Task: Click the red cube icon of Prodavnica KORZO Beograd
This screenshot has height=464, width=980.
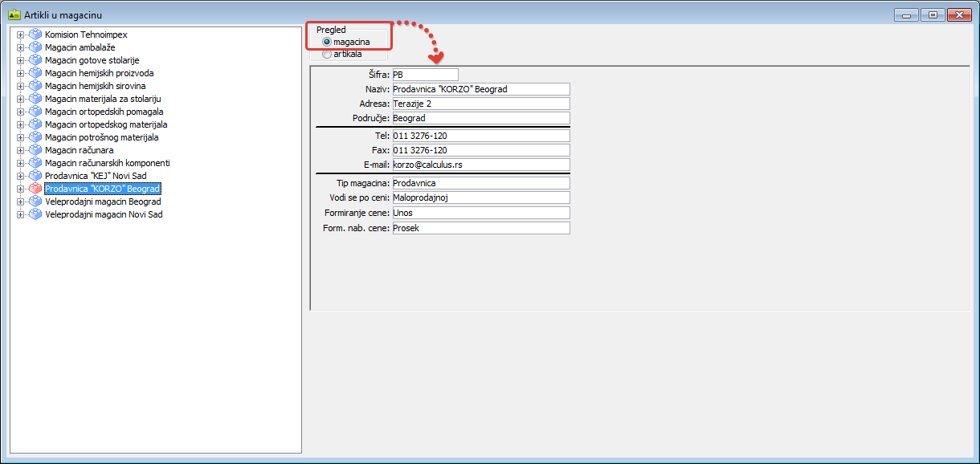Action: pyautogui.click(x=35, y=189)
